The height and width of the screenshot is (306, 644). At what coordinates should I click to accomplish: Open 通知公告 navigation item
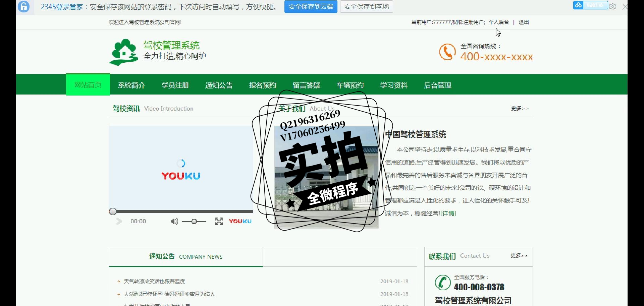219,85
